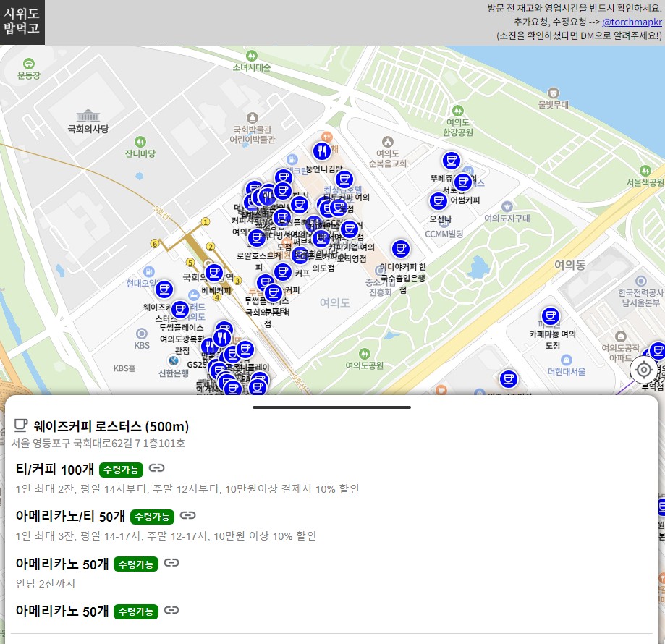Click link icon of the last 아메리카노 50개 row
Viewport: 665px width, 644px height.
tap(171, 610)
